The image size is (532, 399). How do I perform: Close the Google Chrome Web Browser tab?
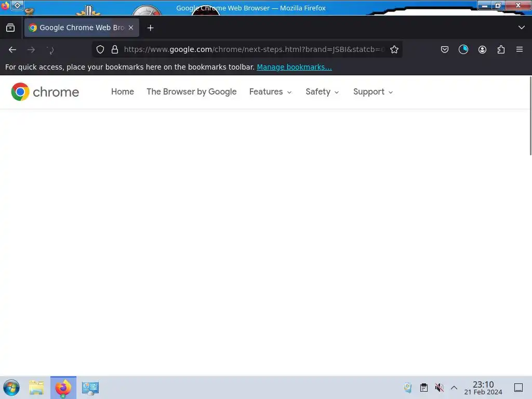click(131, 28)
